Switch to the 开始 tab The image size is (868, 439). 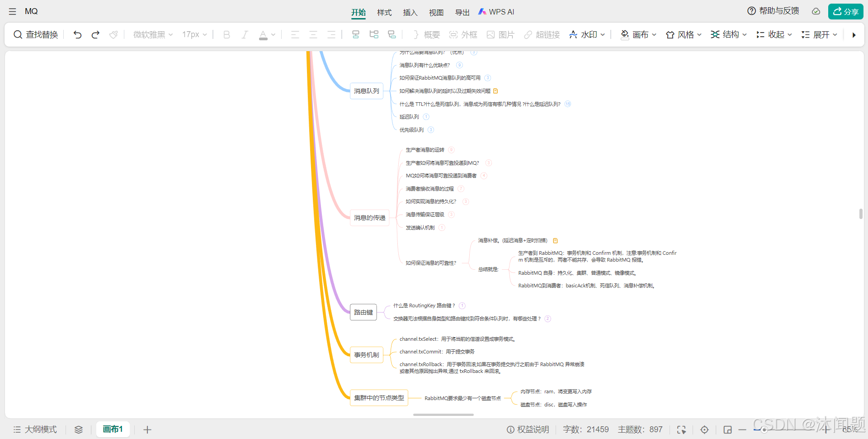pyautogui.click(x=359, y=12)
